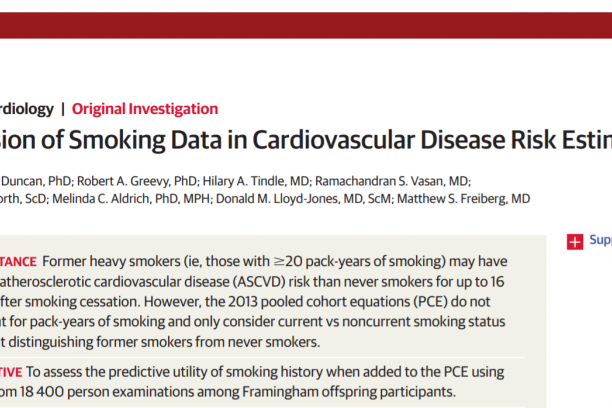The height and width of the screenshot is (408, 612).
Task: Open the Supp link beside the plus icon
Action: click(601, 240)
